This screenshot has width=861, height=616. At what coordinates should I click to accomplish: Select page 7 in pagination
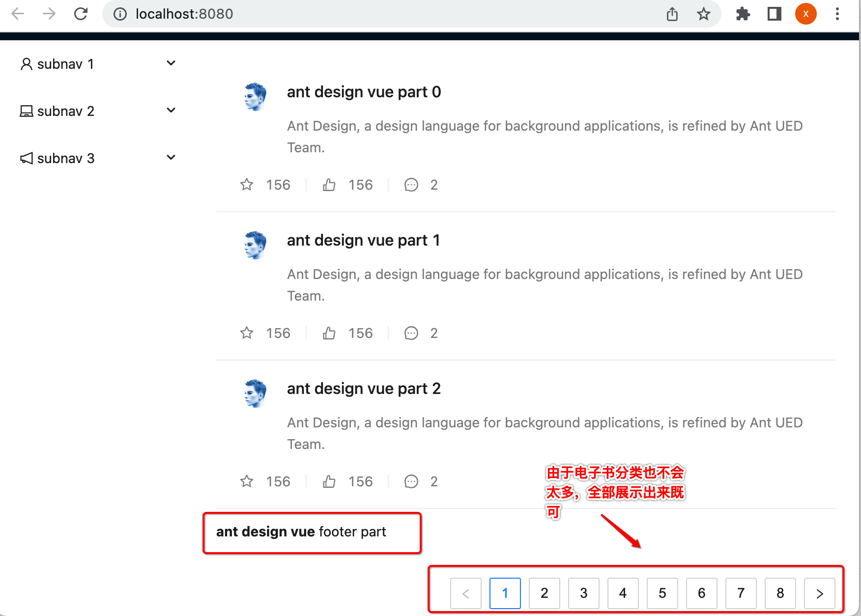pos(741,593)
